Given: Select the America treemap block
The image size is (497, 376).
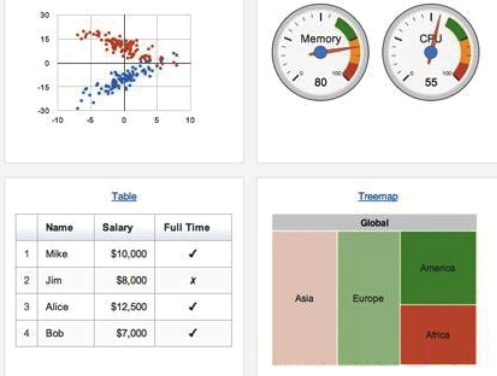Looking at the screenshot, I should point(438,268).
